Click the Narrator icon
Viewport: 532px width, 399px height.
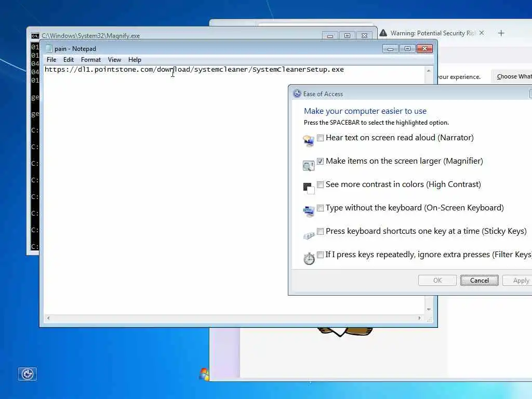pyautogui.click(x=309, y=141)
